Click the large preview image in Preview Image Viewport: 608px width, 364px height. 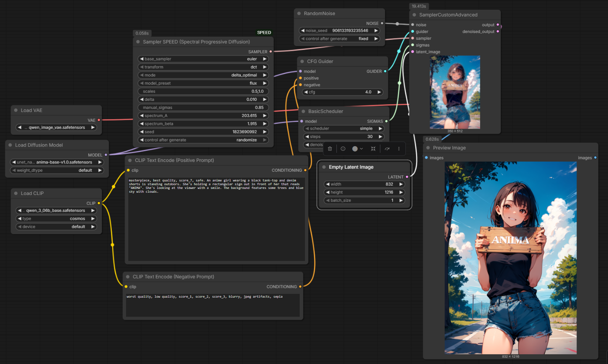pos(510,258)
